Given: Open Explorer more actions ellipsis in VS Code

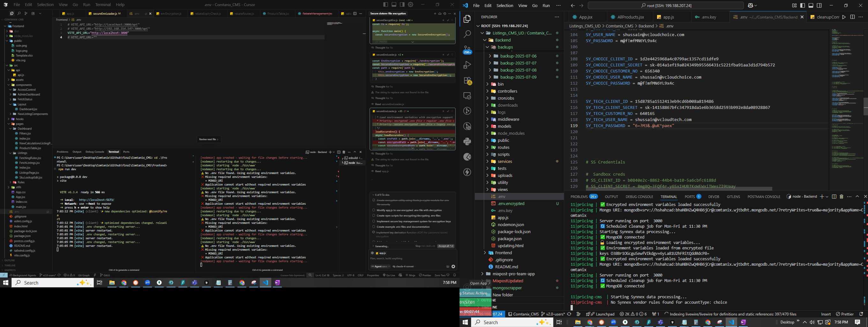Looking at the screenshot, I should pyautogui.click(x=557, y=17).
